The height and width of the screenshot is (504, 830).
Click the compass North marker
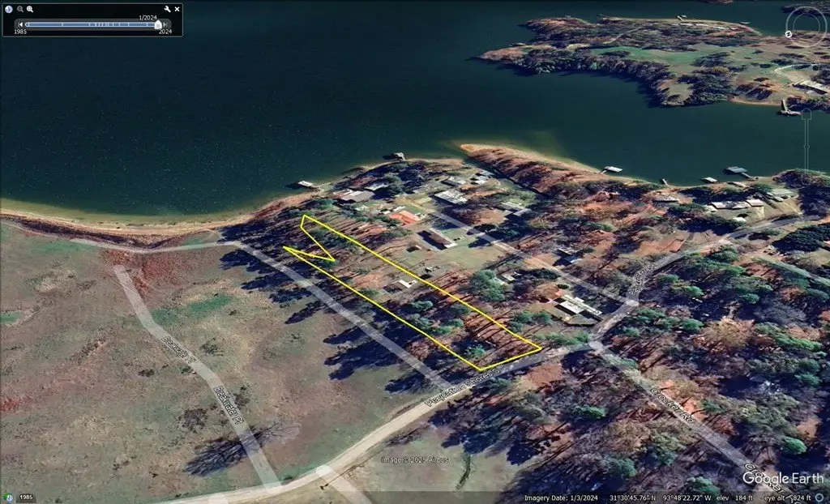point(789,34)
